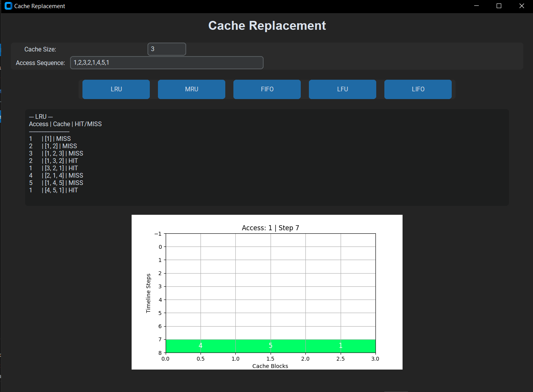Run the MRU replacement algorithm

coord(192,89)
